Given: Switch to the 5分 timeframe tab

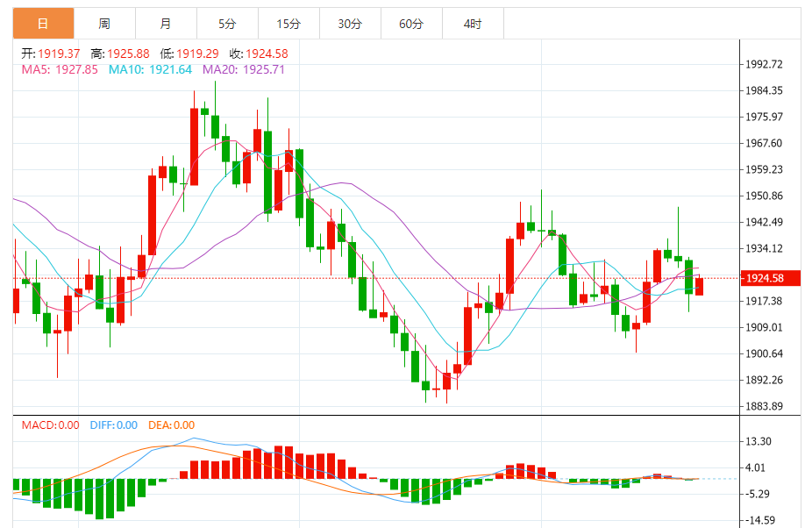Looking at the screenshot, I should tap(227, 24).
